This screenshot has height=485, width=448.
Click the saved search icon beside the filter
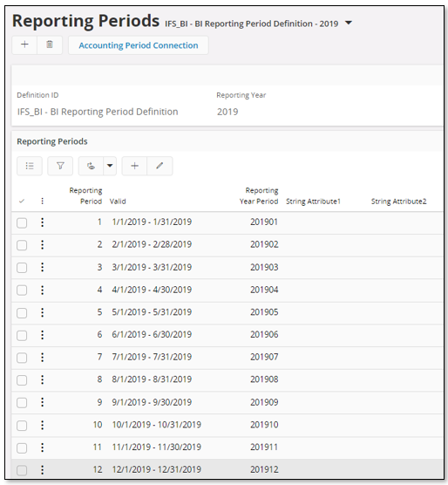(91, 166)
